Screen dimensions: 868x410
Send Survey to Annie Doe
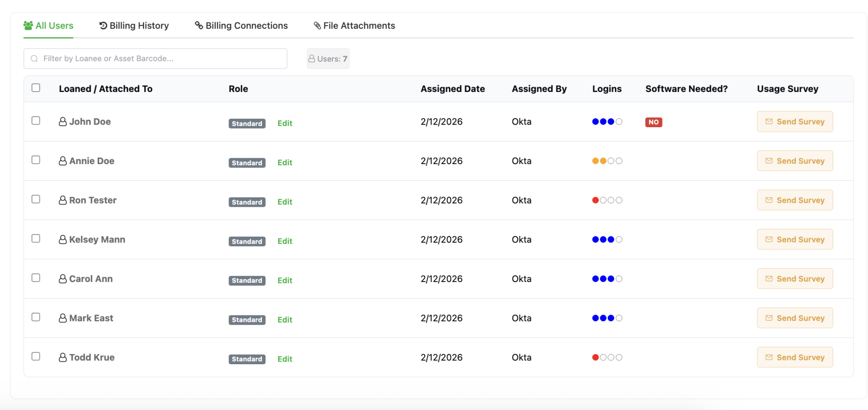tap(795, 161)
